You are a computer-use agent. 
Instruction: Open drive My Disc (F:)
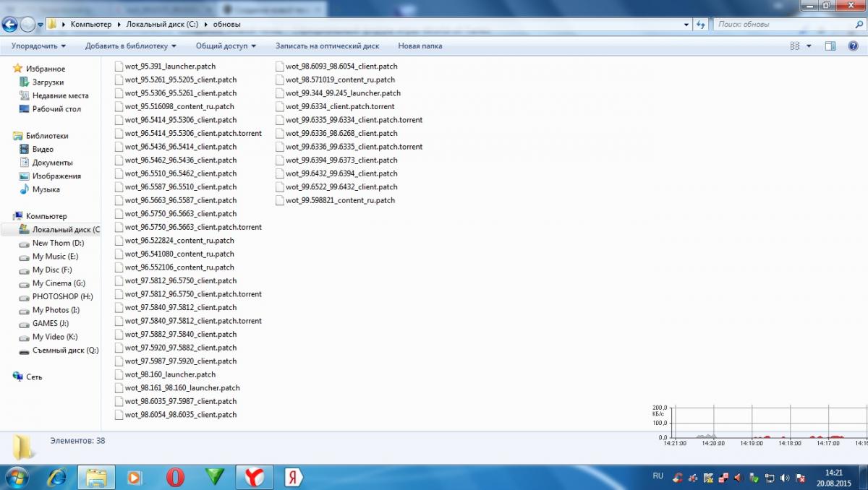(x=52, y=270)
